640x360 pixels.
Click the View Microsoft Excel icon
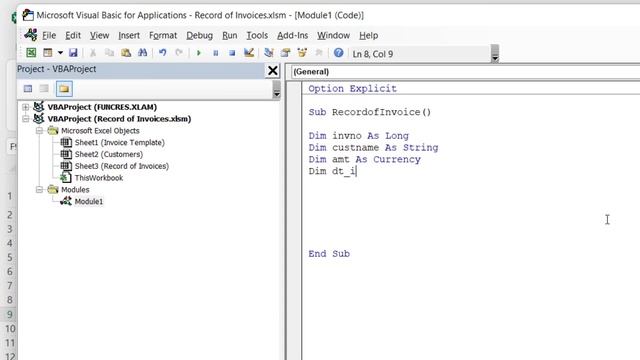[x=31, y=53]
